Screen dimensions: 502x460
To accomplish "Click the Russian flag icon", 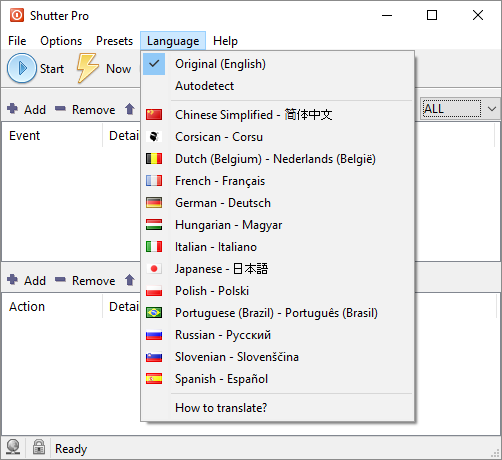I will click(x=154, y=335).
